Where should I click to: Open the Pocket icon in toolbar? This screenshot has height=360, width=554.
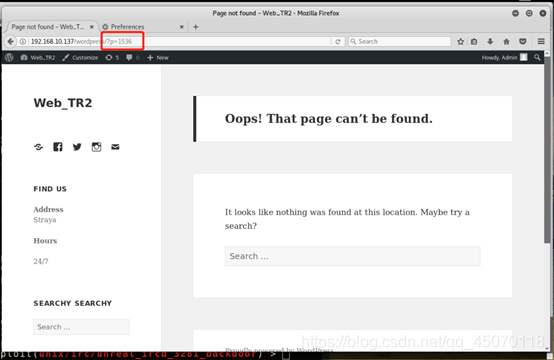(x=523, y=41)
